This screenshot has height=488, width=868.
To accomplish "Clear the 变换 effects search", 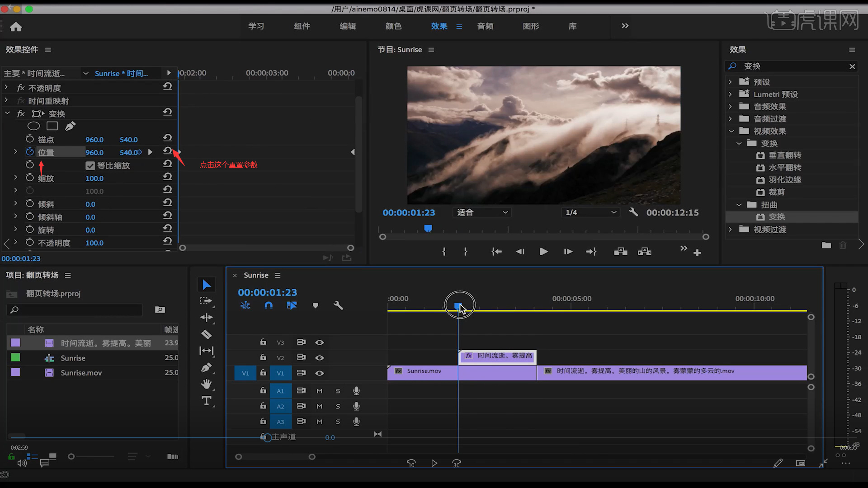I will pos(852,66).
